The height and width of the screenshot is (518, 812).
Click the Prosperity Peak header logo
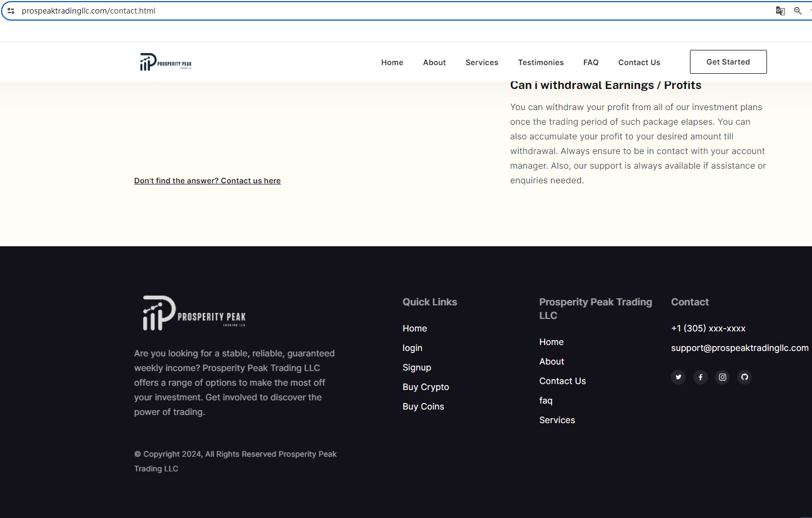point(166,62)
